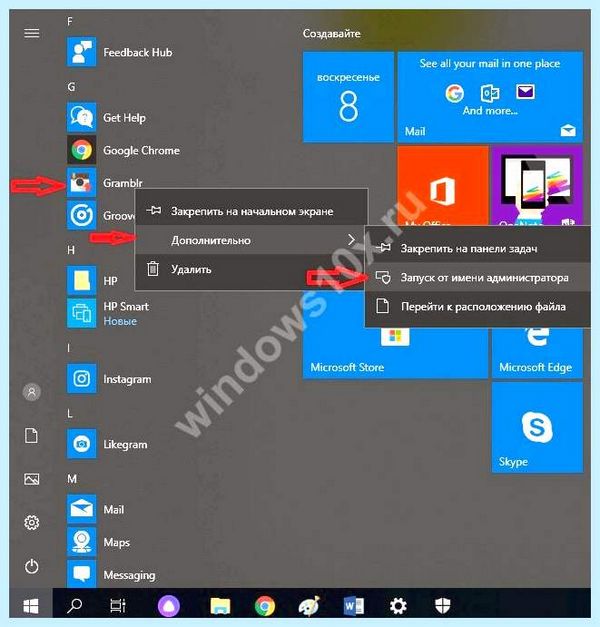
Task: Open the Paint taskbar icon
Action: (x=309, y=606)
